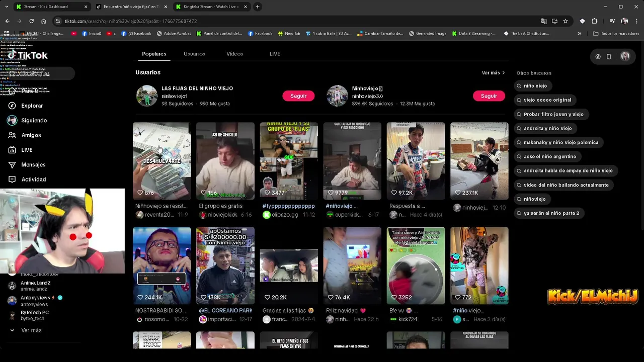644x362 pixels.
Task: Open Anime.LandZ account in sidebar
Action: click(29, 286)
